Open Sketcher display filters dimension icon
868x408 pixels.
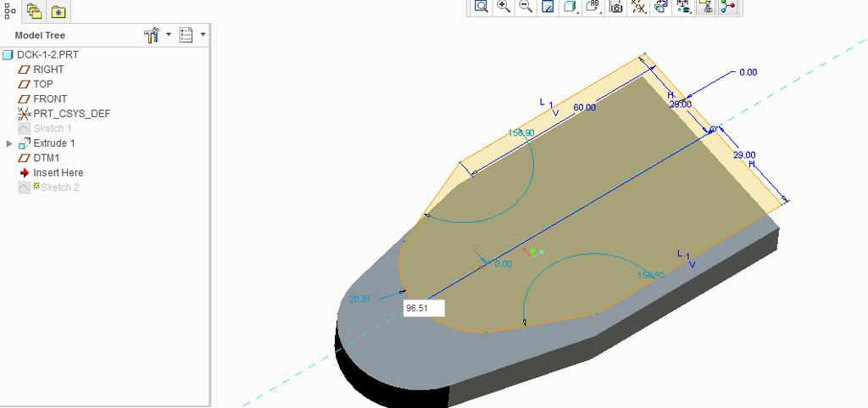pyautogui.click(x=684, y=7)
